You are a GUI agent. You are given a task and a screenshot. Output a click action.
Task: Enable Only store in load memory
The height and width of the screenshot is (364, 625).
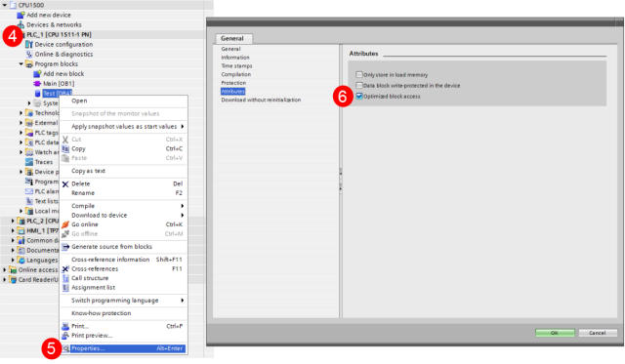(x=359, y=74)
